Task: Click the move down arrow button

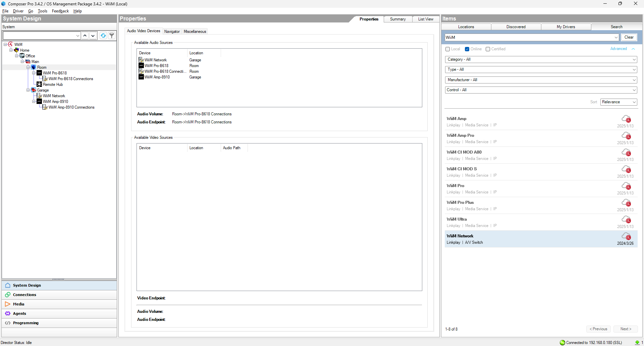Action: coord(93,36)
